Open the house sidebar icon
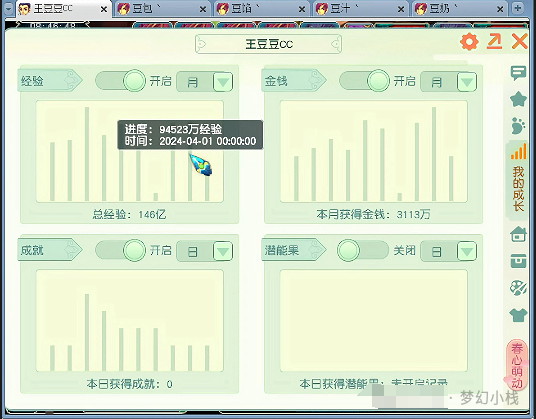 click(518, 234)
